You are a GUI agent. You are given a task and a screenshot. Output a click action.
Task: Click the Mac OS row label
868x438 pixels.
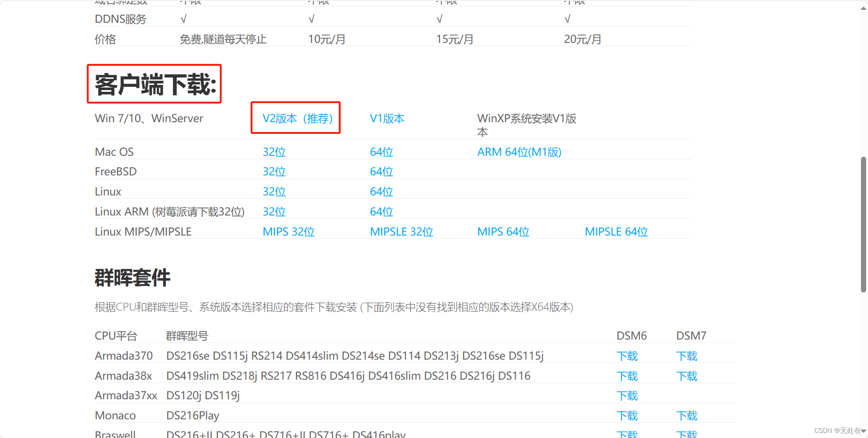tap(114, 152)
